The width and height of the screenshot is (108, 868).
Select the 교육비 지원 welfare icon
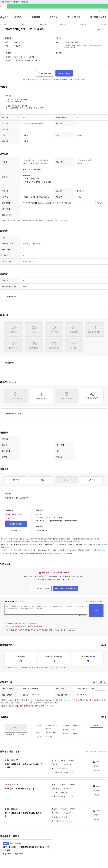(74, 330)
